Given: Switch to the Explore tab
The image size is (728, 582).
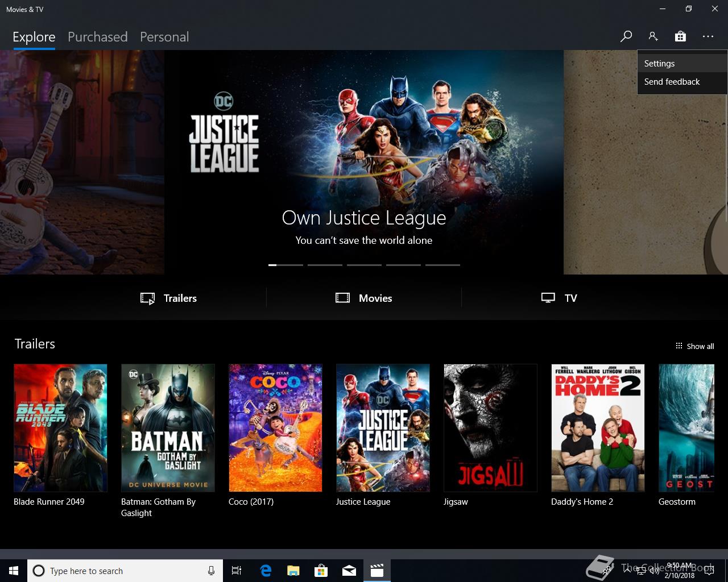Looking at the screenshot, I should coord(34,37).
